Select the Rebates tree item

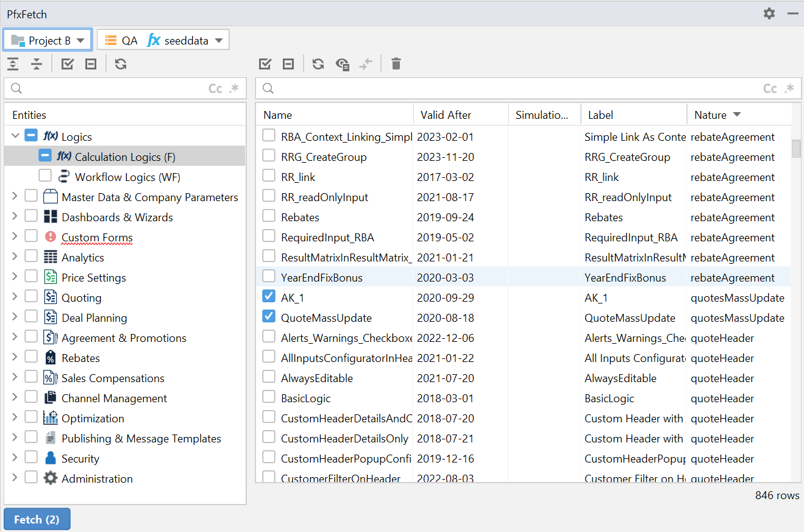[80, 358]
